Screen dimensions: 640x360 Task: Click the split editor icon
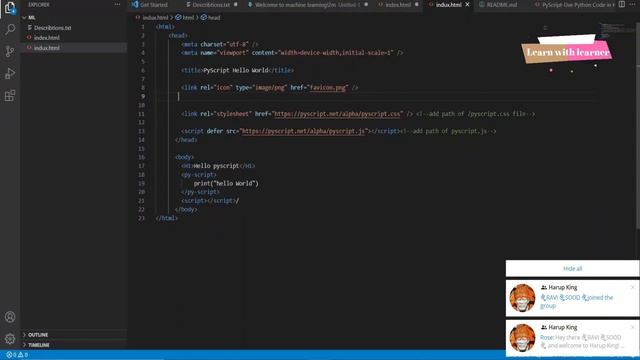pos(622,4)
